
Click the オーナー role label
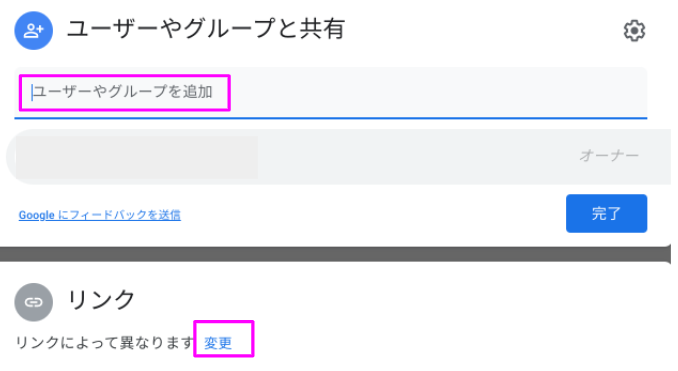click(x=609, y=155)
